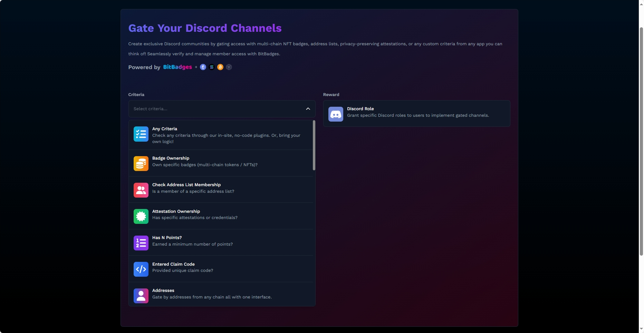Click the Any Criteria checklist icon
Viewport: 644px width, 333px height.
[141, 134]
